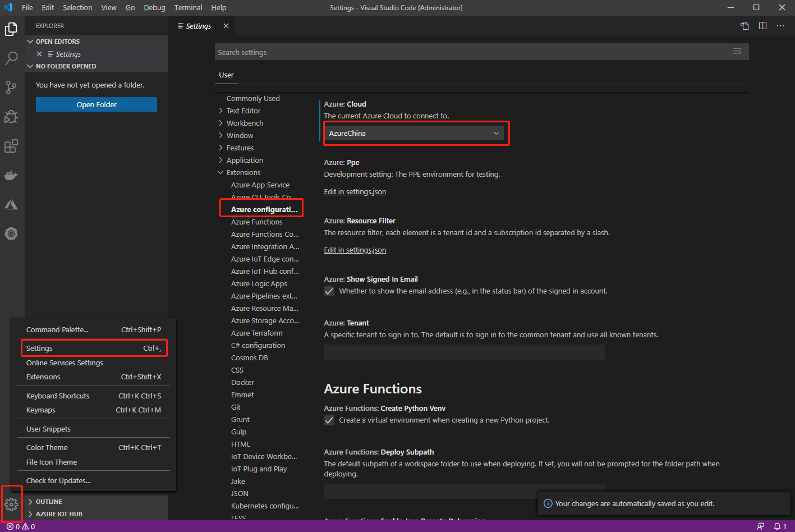Screen dimensions: 795x532
Task: Open the Kubernetes helm wheel icon
Action: [11, 233]
